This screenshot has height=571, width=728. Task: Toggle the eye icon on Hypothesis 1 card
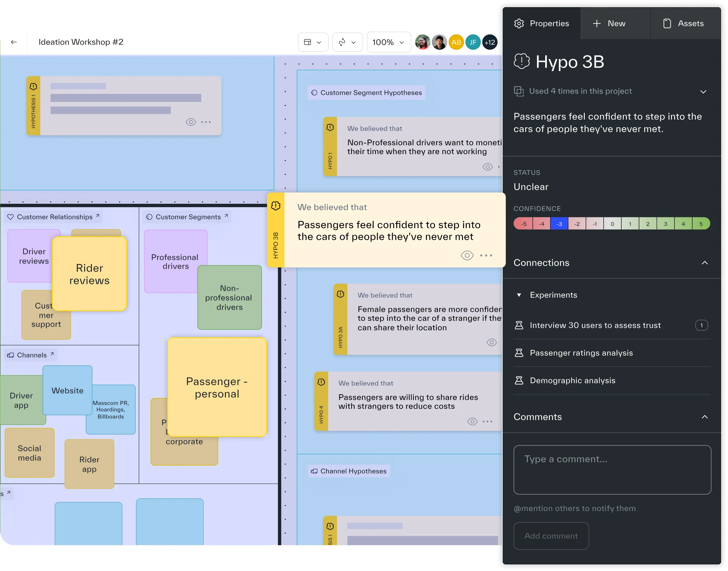pos(190,122)
